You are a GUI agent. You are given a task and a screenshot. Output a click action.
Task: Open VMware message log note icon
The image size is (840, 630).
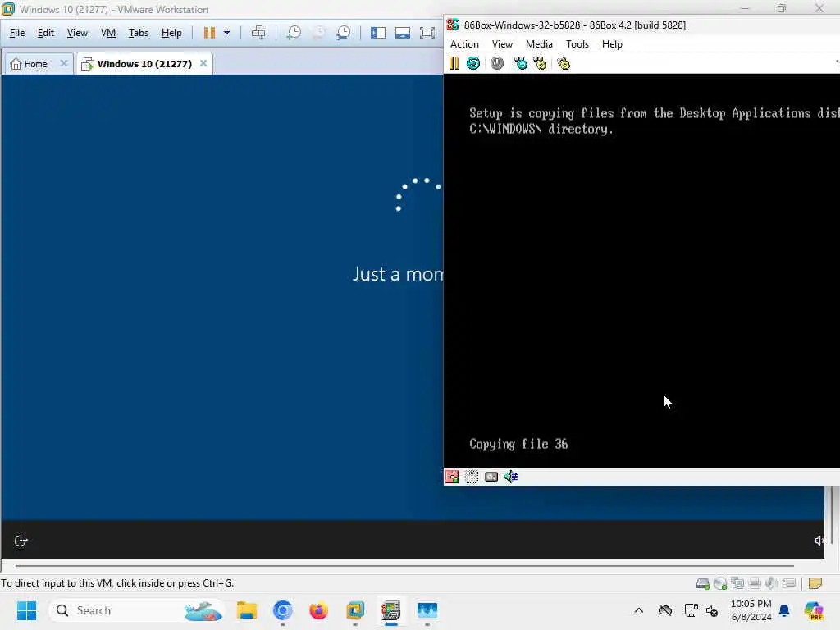pyautogui.click(x=815, y=583)
